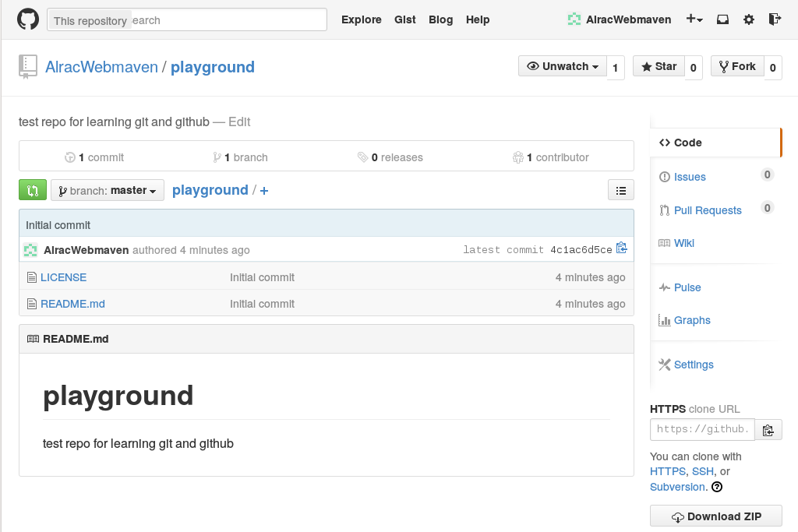Click playground breadcrumb beside branch selector
Viewport: 798px width, 532px height.
point(210,190)
